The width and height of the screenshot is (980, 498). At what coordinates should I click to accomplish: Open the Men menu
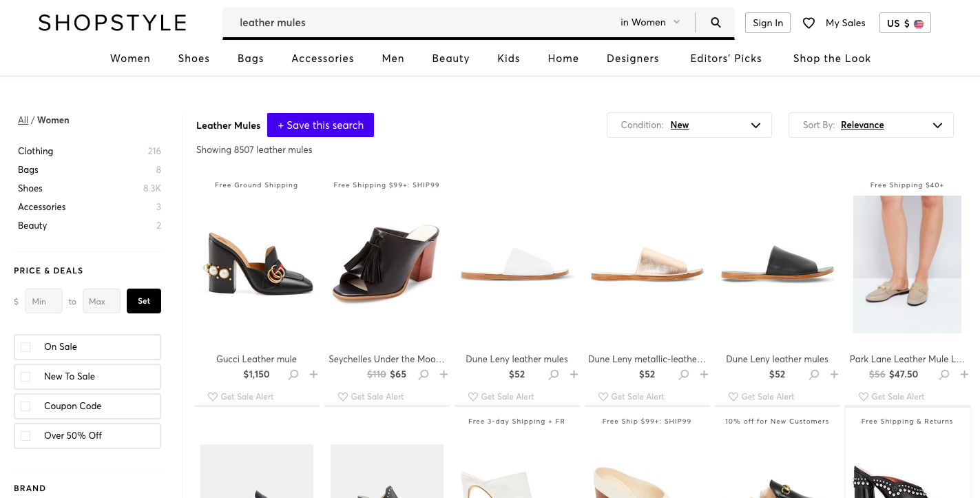click(x=393, y=59)
